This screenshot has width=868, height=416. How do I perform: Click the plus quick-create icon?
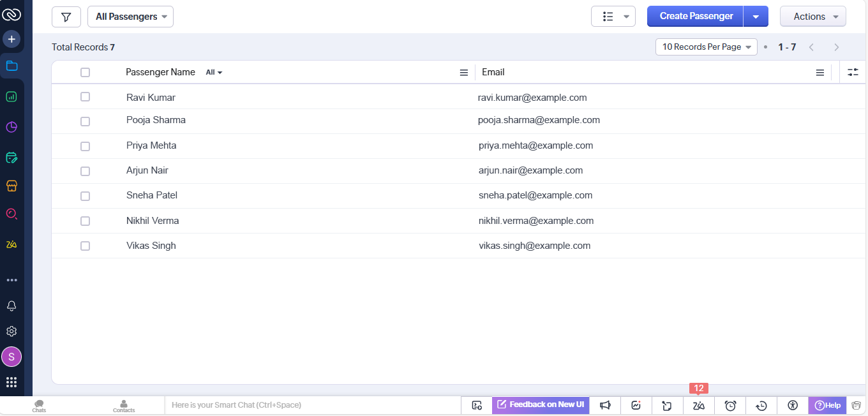(x=11, y=39)
